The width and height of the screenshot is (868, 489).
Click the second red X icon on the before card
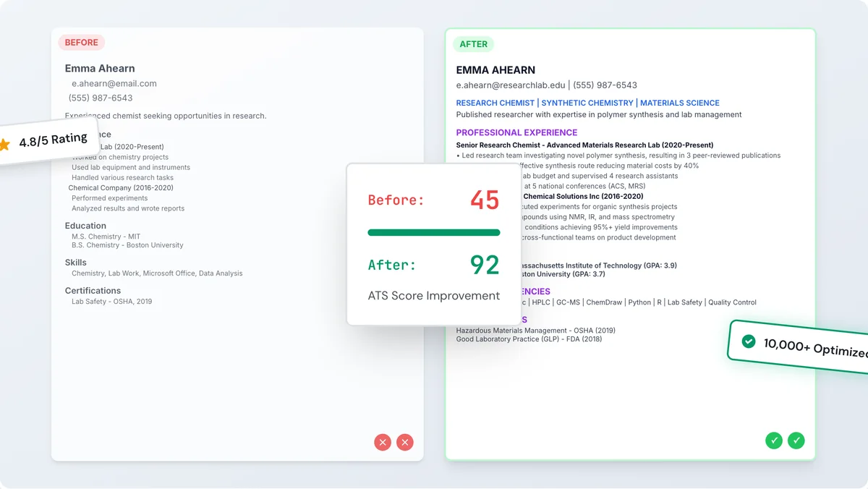pos(404,442)
